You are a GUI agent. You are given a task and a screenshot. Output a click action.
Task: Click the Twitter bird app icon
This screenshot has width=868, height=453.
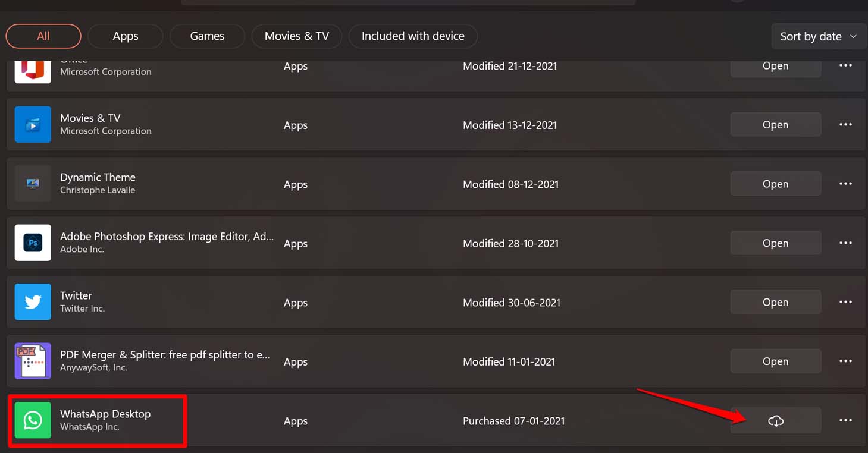point(33,302)
